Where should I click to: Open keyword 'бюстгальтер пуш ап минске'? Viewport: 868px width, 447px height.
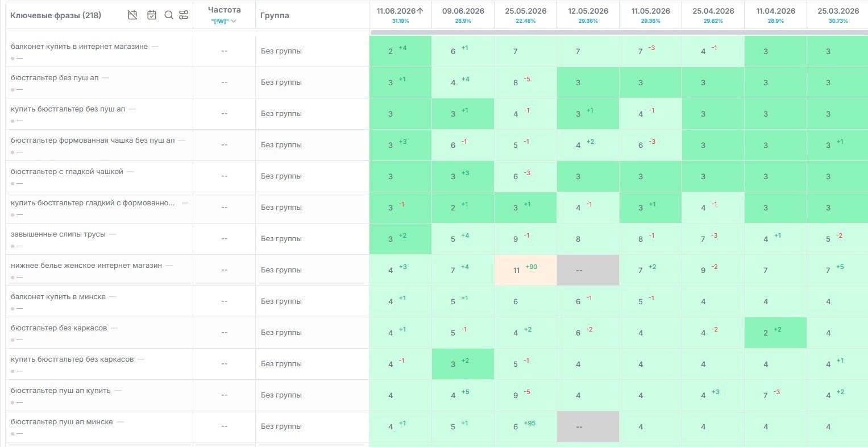(x=62, y=422)
